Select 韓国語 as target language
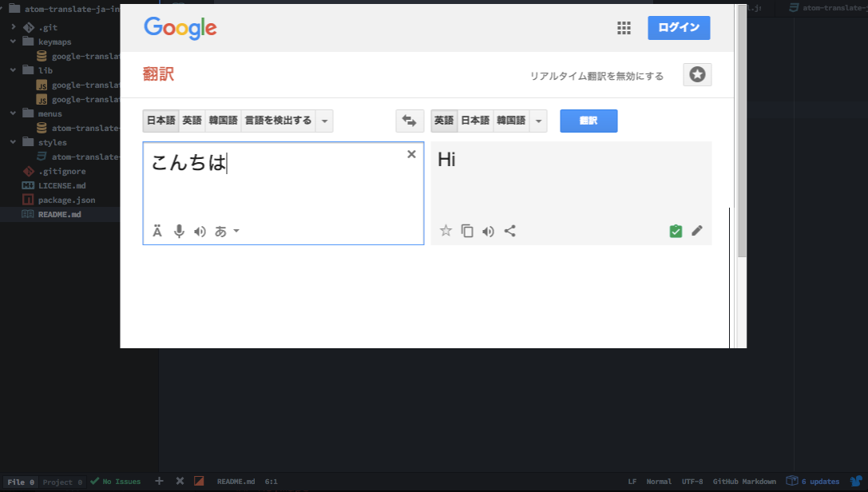868x492 pixels. pyautogui.click(x=511, y=121)
